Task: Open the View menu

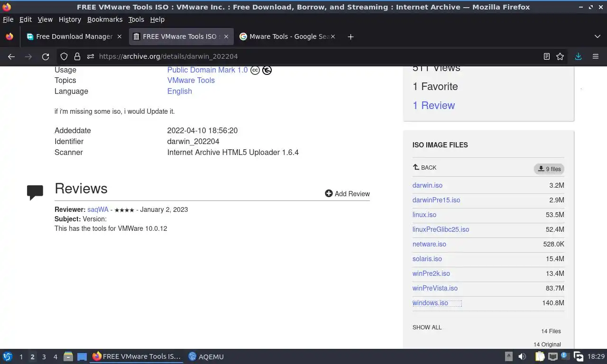Action: point(45,19)
